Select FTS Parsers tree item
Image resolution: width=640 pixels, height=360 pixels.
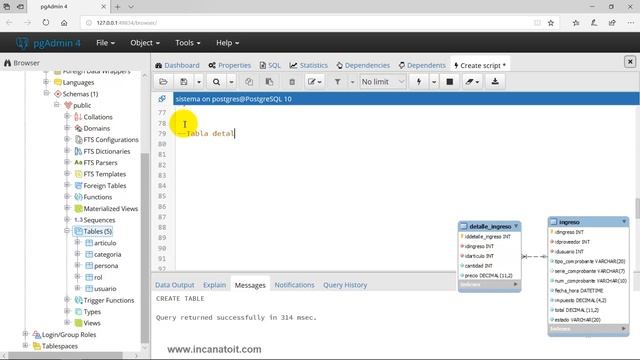(x=100, y=162)
